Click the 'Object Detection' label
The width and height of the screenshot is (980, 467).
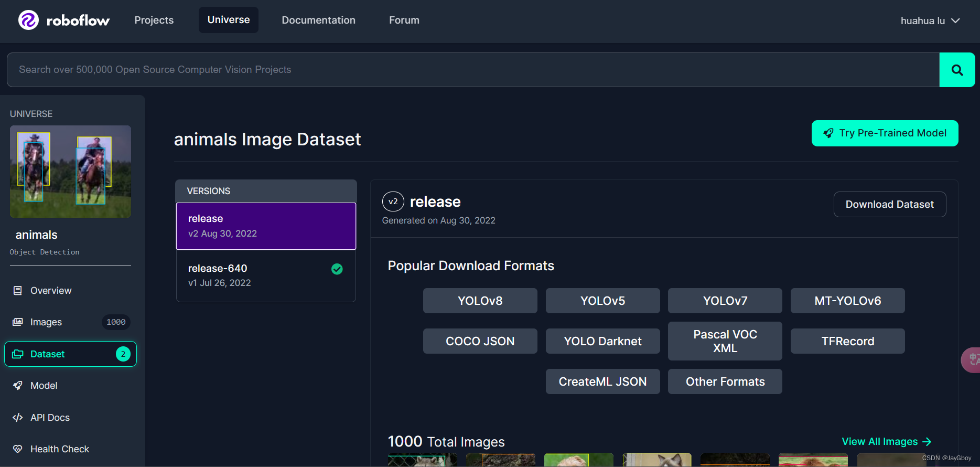pyautogui.click(x=45, y=252)
